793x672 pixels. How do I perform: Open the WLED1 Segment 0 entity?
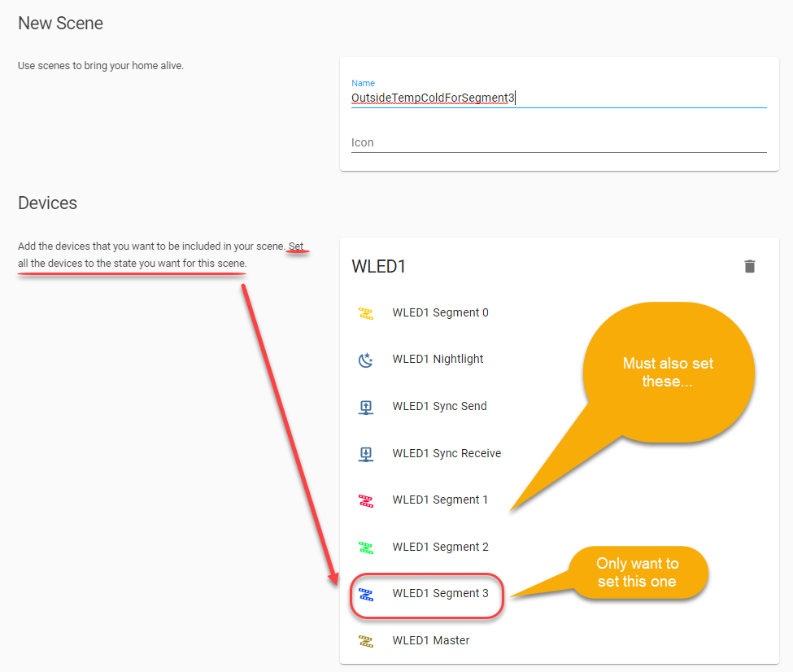coord(440,312)
